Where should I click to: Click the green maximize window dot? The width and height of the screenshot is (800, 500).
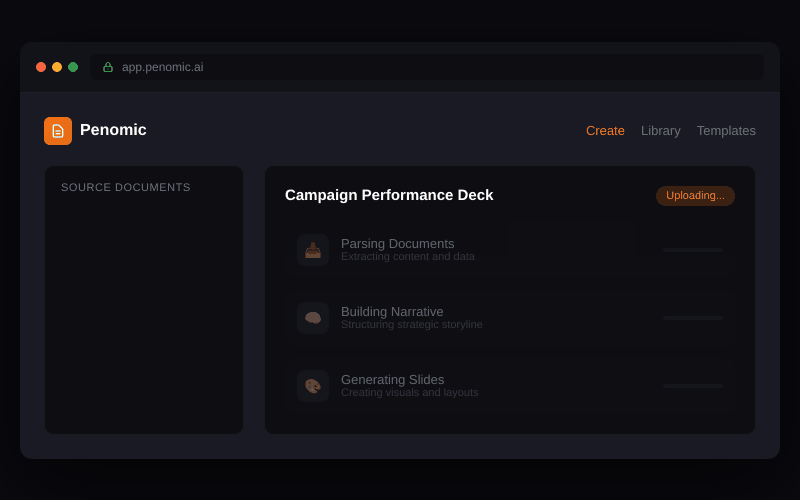point(73,67)
